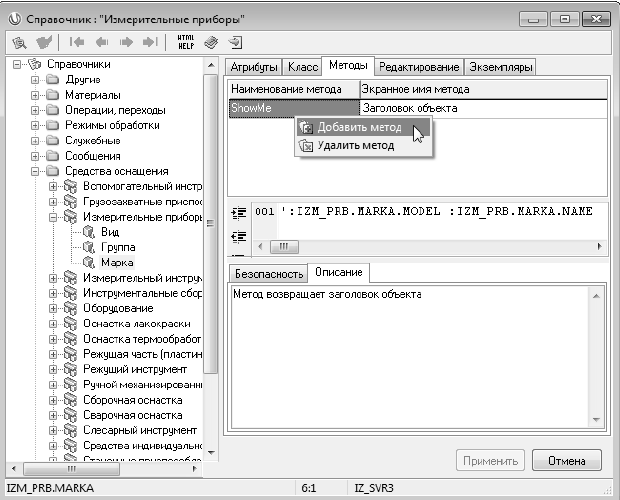This screenshot has width=620, height=500.
Task: Open the Экземпляры tab
Action: (501, 67)
